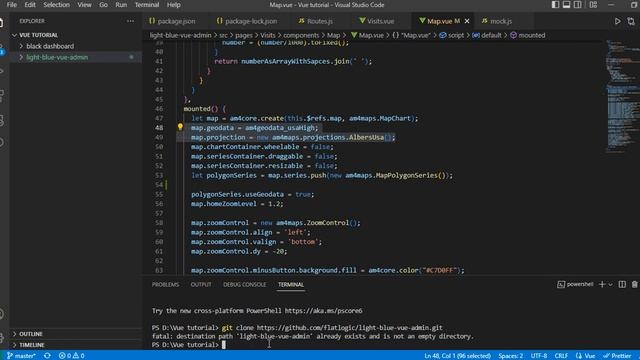Open customize layout icon
The width and height of the screenshot is (640, 360).
[593, 4]
